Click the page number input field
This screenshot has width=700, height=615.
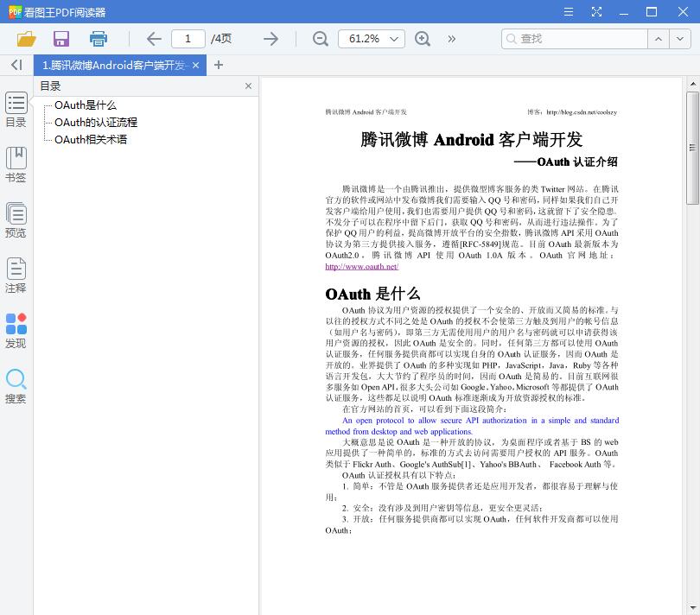pyautogui.click(x=189, y=39)
